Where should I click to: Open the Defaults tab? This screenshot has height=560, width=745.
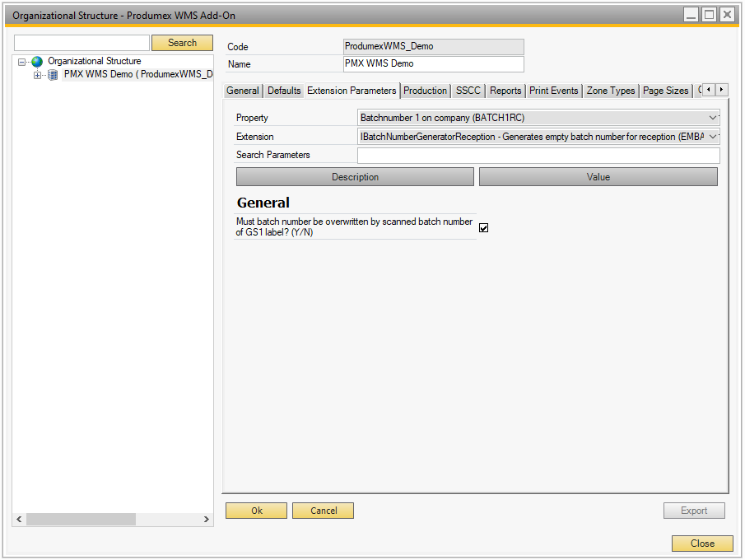point(284,91)
